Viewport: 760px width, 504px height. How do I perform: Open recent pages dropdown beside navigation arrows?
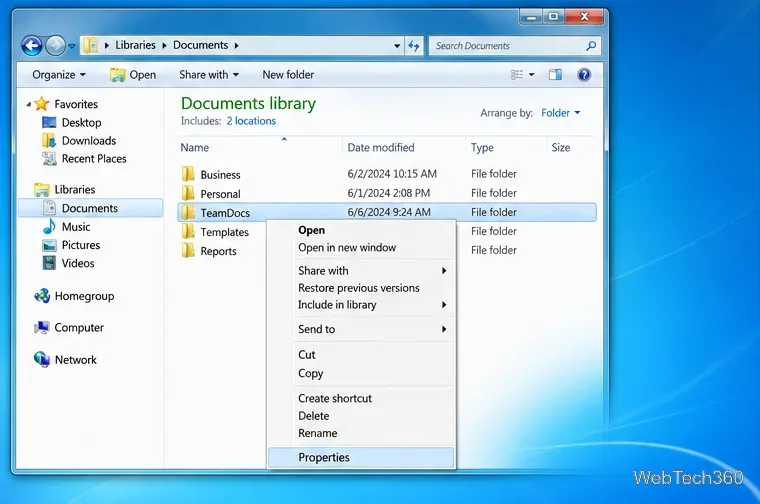(x=72, y=46)
